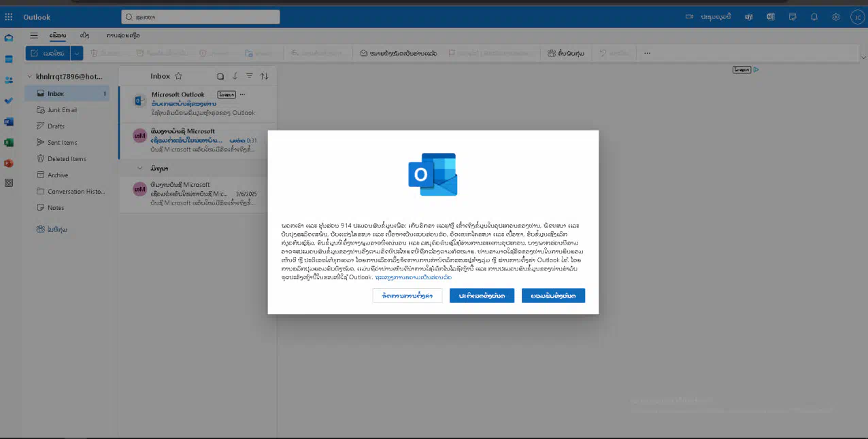Click the trash Delete icon in the ribbon
This screenshot has height=439, width=868.
95,53
